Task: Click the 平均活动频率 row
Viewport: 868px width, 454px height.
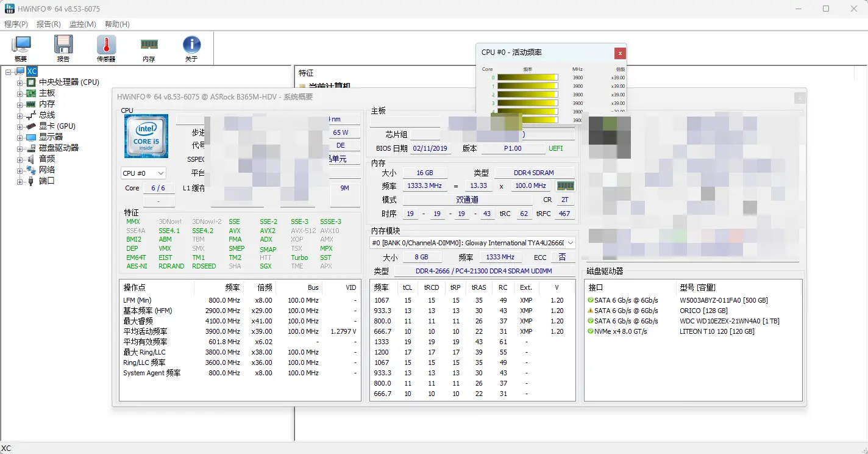Action: point(240,331)
